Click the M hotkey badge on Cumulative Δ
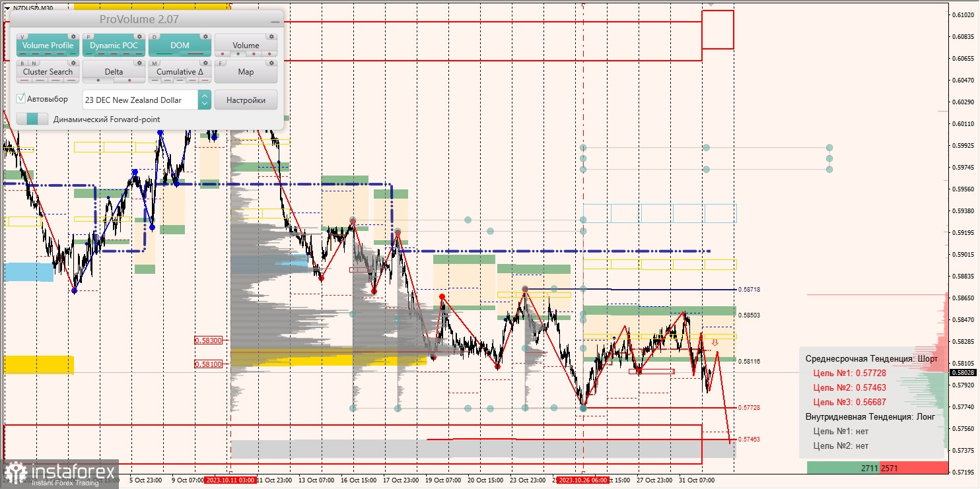 (155, 63)
